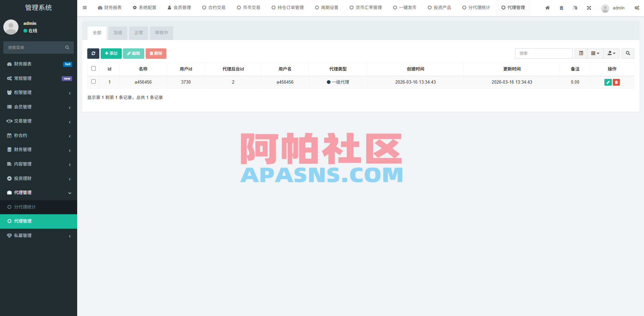This screenshot has height=316, width=644.
Task: Expand 秒合约 in the sidebar
Action: coord(39,135)
